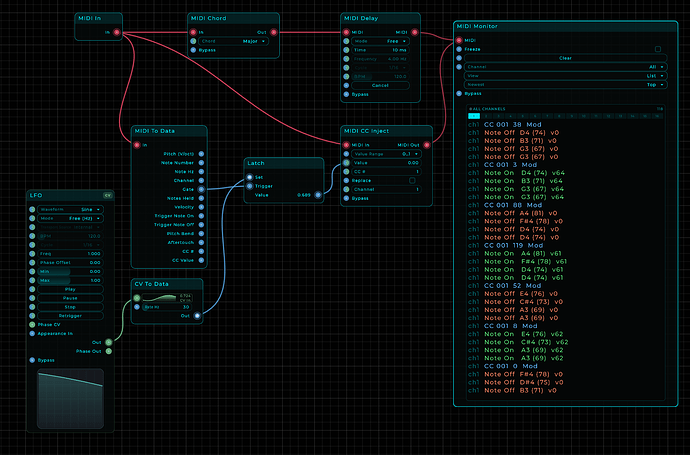Click the LFO Phase Out port
The height and width of the screenshot is (455, 690).
pyautogui.click(x=109, y=351)
